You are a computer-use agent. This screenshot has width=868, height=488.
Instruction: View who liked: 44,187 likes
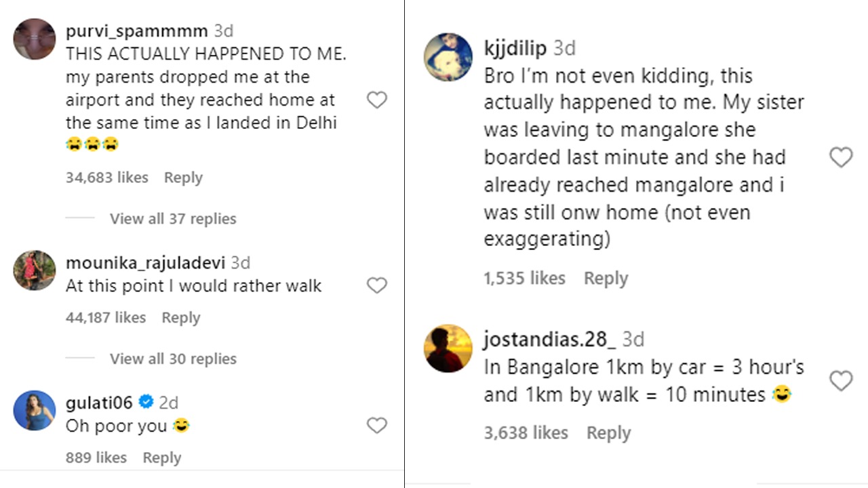point(106,318)
